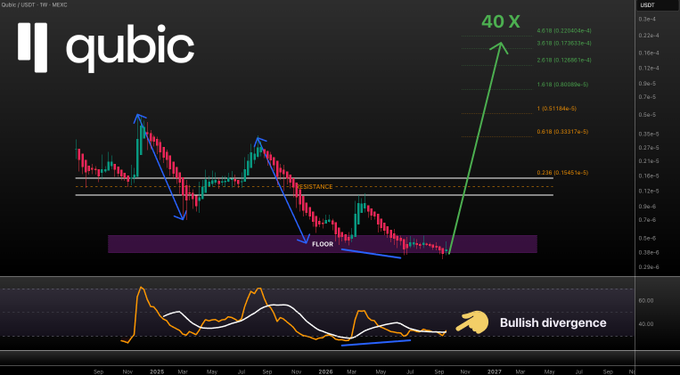Select the 2.618 (0.126861e-4) Fibonacci label

click(564, 60)
